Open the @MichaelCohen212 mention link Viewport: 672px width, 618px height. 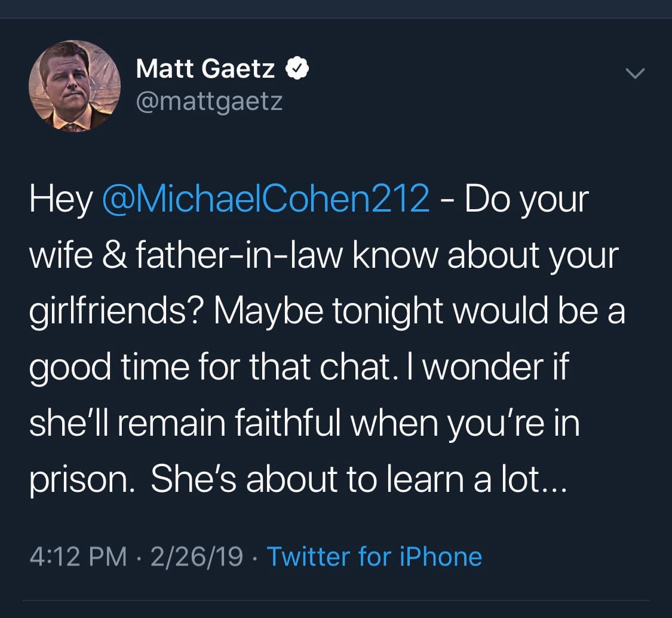tap(266, 200)
